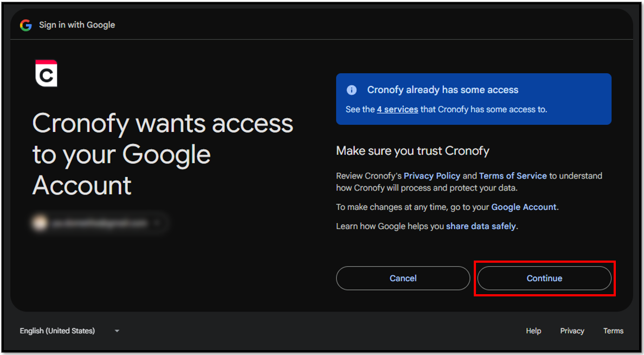Image resolution: width=644 pixels, height=355 pixels.
Task: Select the blurred Gmail account email
Action: point(99,223)
